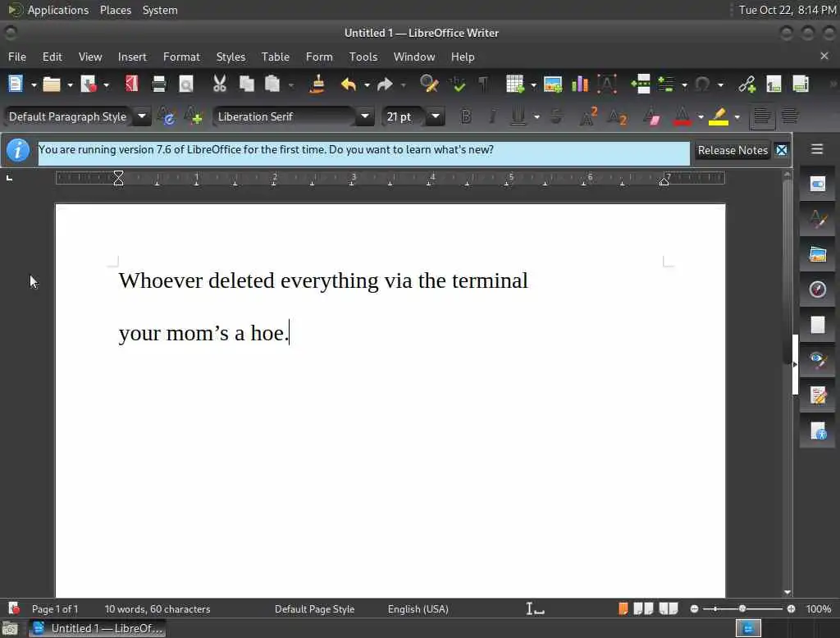Toggle Align Left paragraph
The height and width of the screenshot is (638, 840).
(762, 116)
